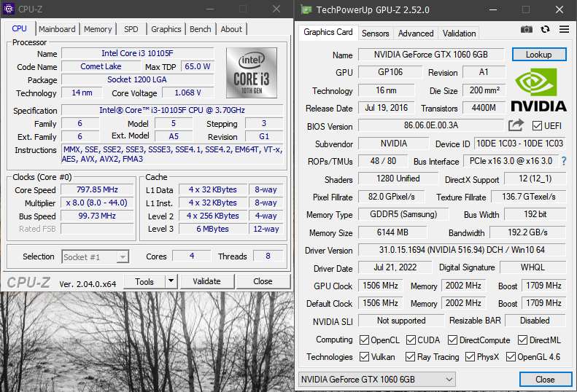
Task: Click the Max TDP value 65.0 W
Action: click(197, 66)
